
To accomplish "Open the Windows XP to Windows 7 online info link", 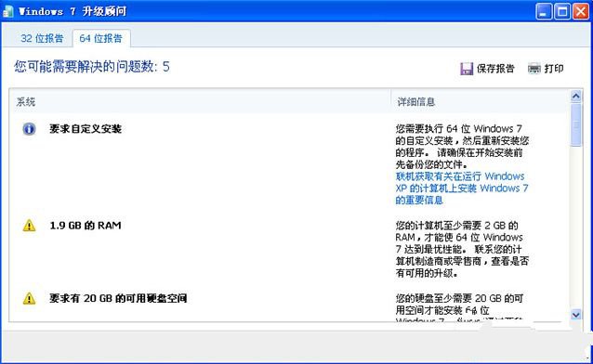I will coord(462,188).
